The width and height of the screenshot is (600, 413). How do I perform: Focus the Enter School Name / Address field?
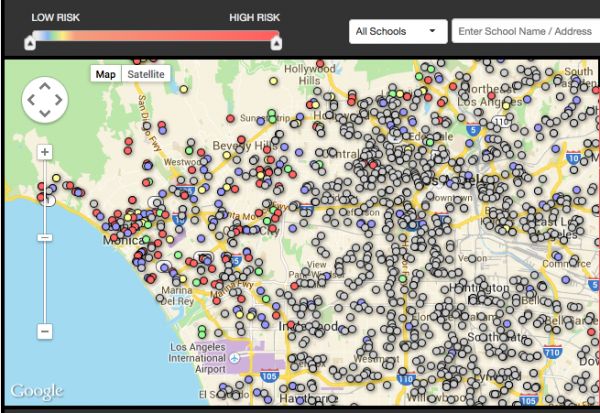tap(526, 31)
